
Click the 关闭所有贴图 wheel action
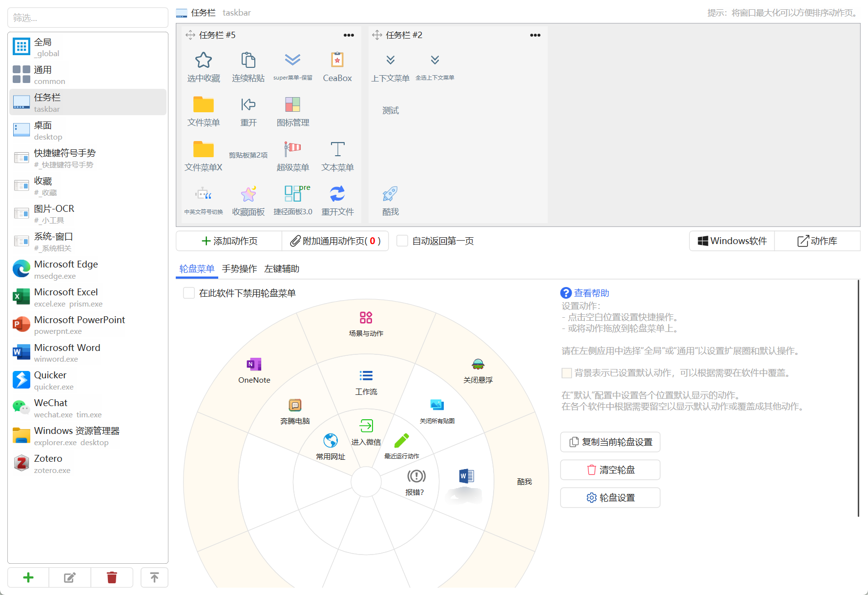pyautogui.click(x=437, y=411)
